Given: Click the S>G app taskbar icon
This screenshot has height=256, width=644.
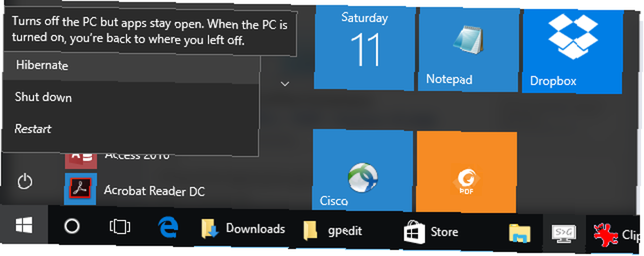Looking at the screenshot, I should point(564,234).
